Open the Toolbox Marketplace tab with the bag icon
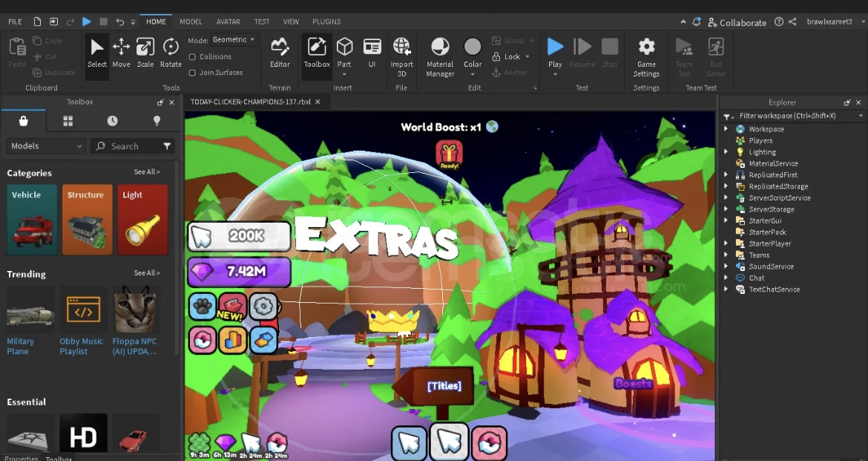The width and height of the screenshot is (868, 461). pos(23,121)
